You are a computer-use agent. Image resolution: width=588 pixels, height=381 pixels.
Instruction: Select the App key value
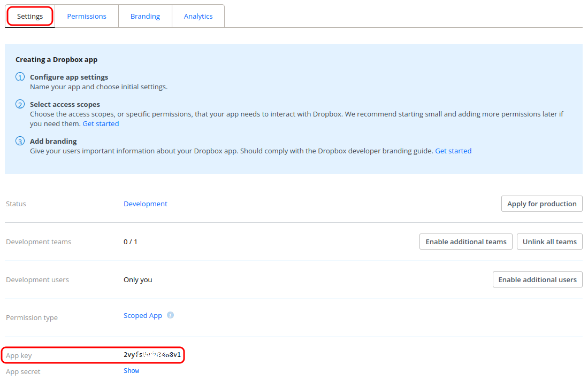coord(152,355)
